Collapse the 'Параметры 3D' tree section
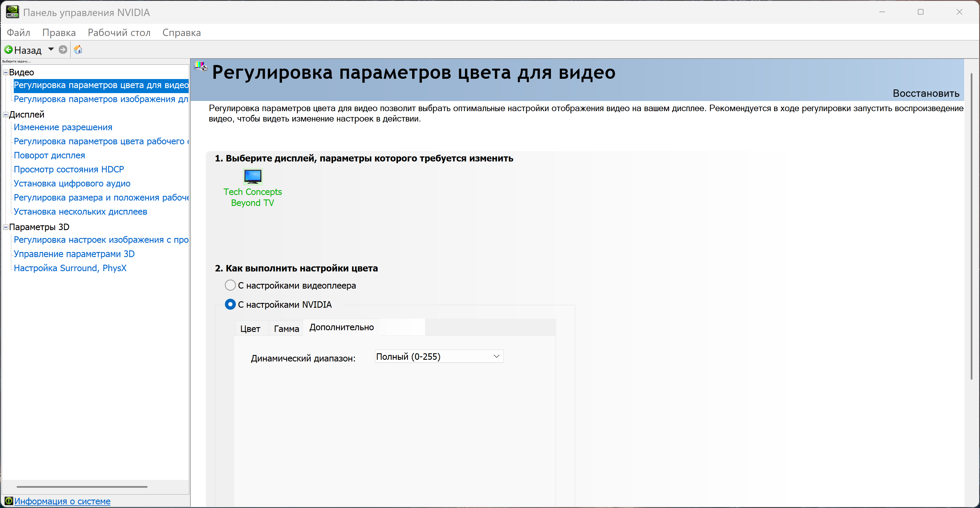Screen dimensions: 980x508 click(6, 227)
